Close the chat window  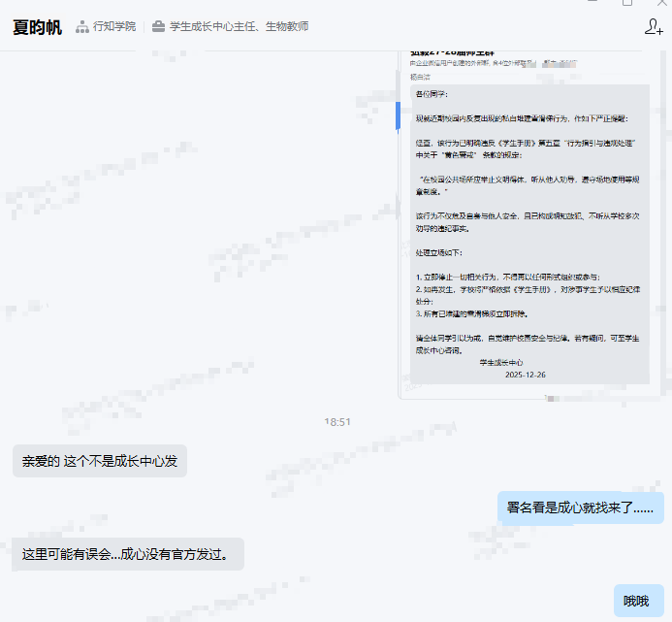pyautogui.click(x=662, y=2)
